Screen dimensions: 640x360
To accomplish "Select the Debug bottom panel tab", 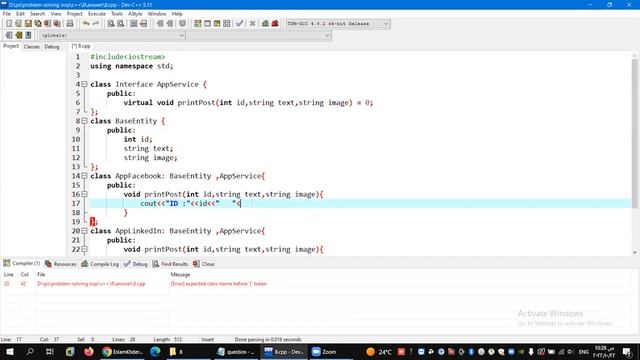I will [136, 264].
